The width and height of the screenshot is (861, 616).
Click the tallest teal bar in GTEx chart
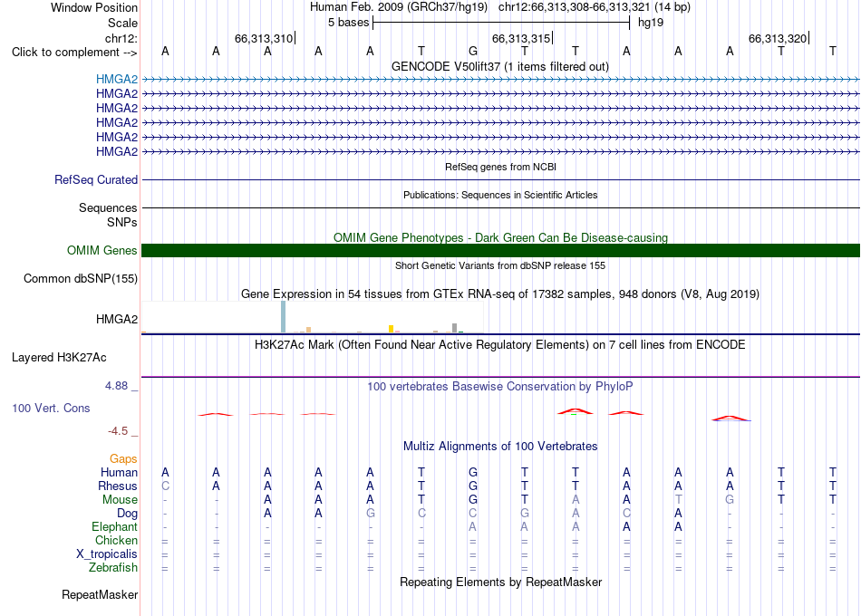click(x=284, y=317)
